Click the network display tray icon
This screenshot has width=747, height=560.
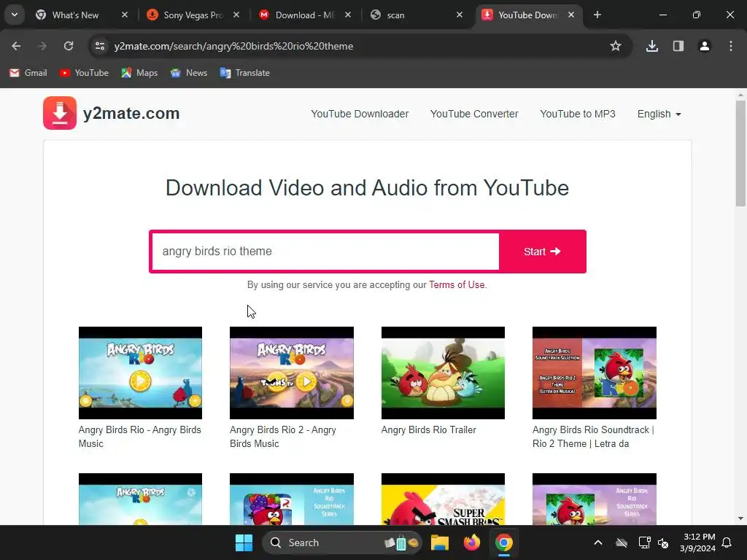pyautogui.click(x=644, y=542)
